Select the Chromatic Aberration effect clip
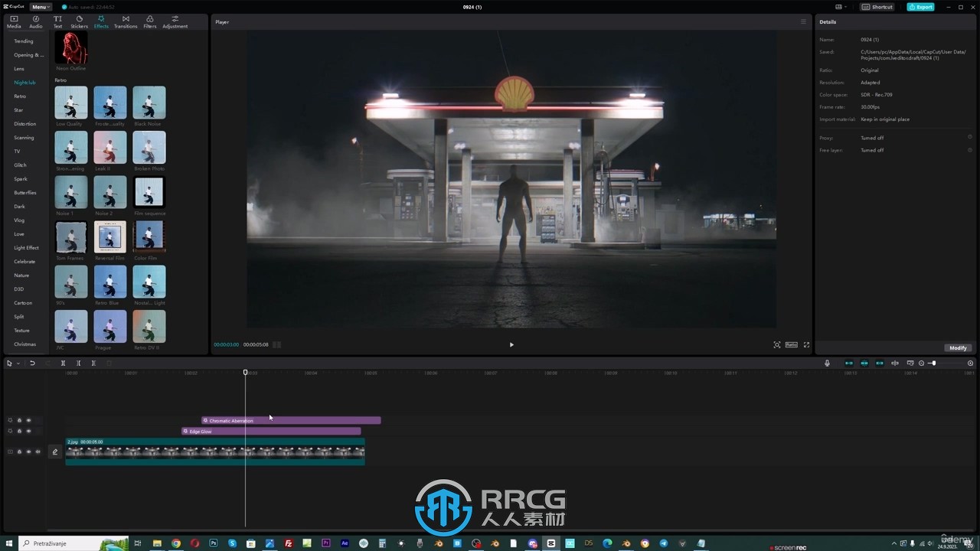The image size is (980, 551). pos(291,420)
